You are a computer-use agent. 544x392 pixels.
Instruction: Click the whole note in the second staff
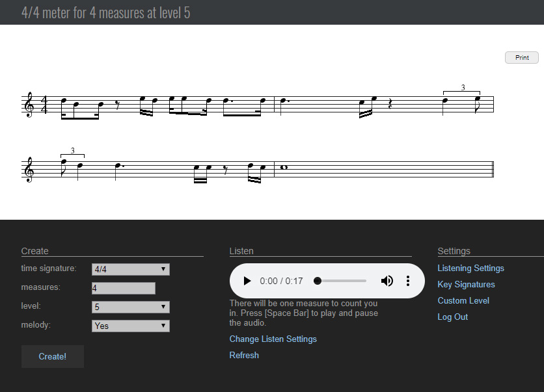284,167
